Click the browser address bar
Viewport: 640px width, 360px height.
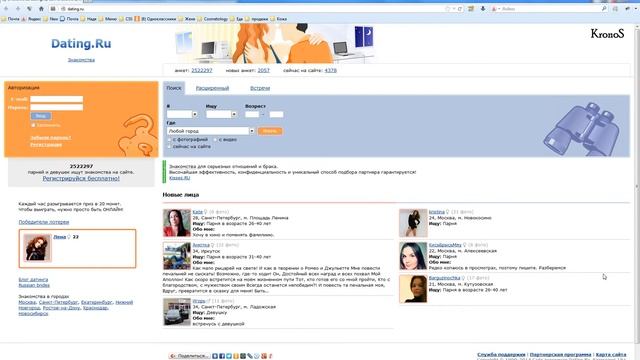click(253, 9)
